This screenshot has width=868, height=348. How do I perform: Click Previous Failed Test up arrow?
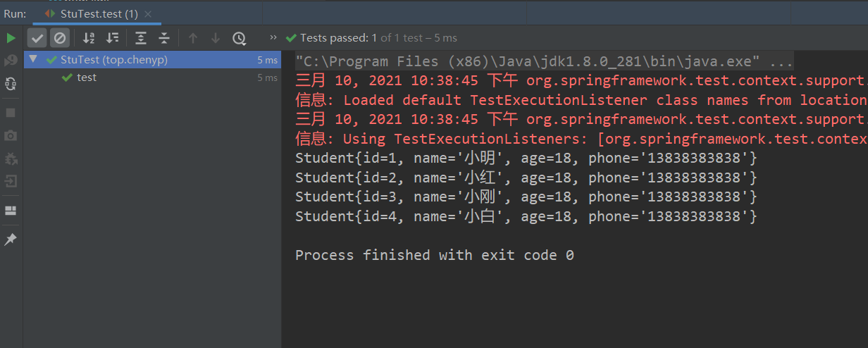click(x=193, y=38)
